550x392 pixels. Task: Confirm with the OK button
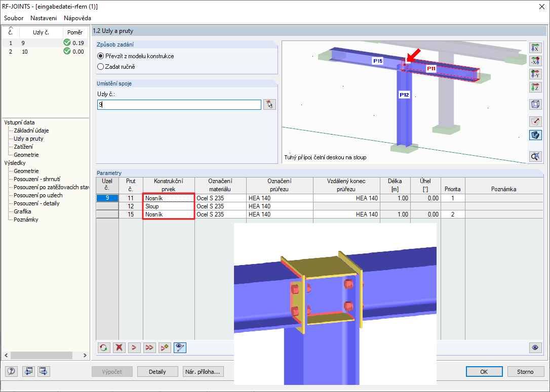pyautogui.click(x=484, y=372)
